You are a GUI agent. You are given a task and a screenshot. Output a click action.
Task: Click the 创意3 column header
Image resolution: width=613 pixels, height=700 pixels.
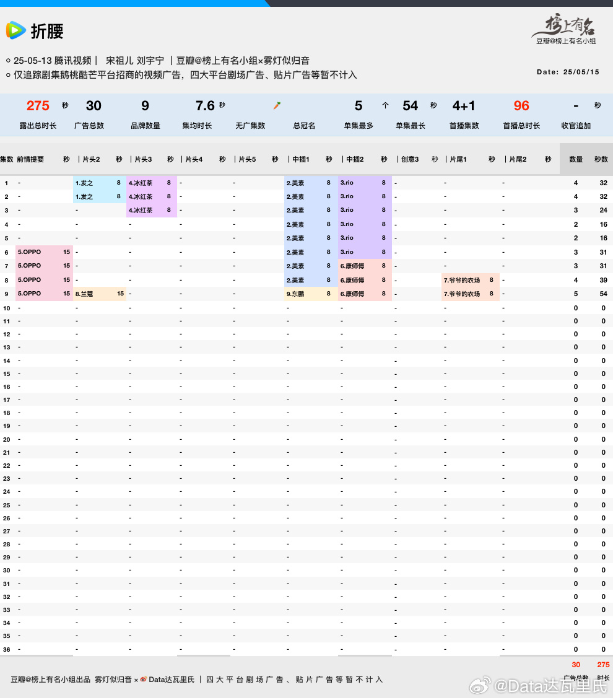[409, 159]
